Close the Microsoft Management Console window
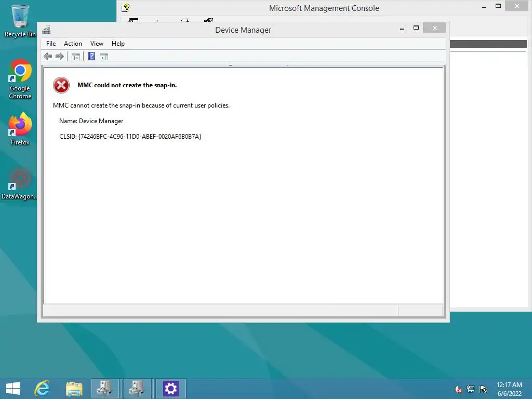This screenshot has width=532, height=399. [517, 6]
